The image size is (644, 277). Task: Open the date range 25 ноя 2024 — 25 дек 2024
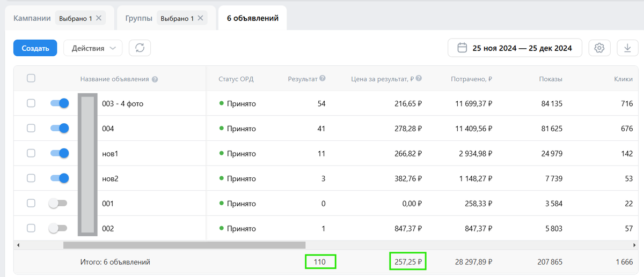point(515,48)
